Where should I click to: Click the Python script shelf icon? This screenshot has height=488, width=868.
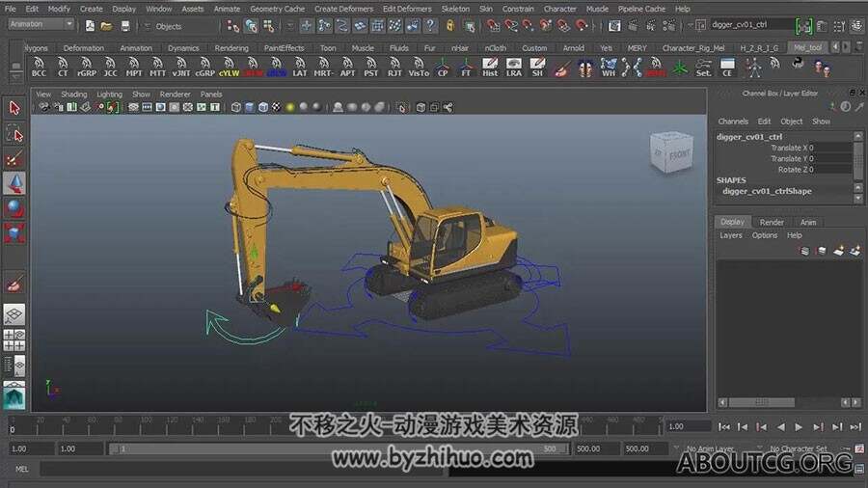point(798,63)
